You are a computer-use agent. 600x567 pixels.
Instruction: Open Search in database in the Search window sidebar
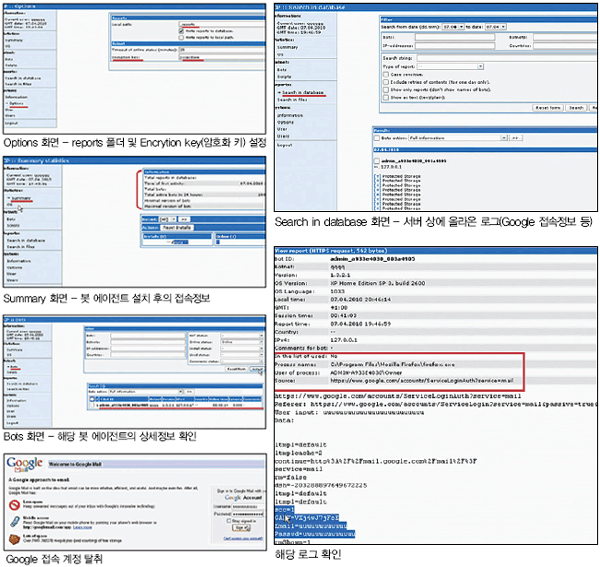[303, 93]
